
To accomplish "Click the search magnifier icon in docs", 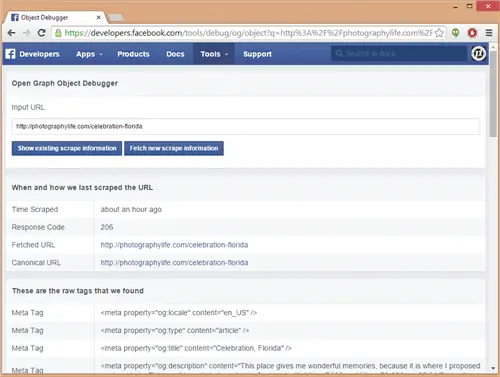I will tap(339, 53).
